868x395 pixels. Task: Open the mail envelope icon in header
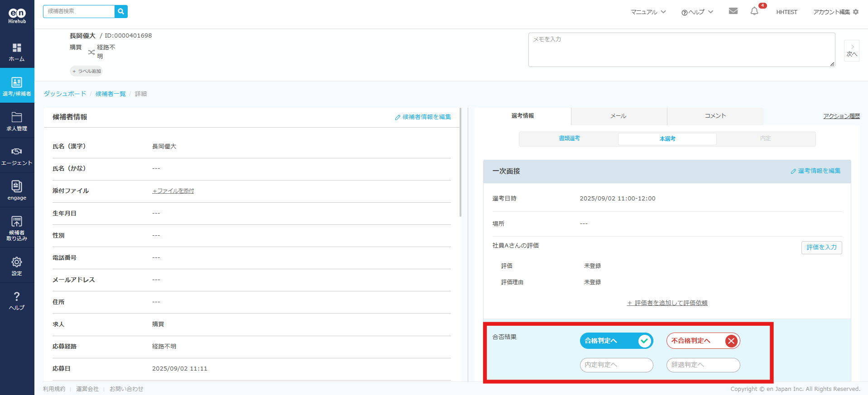[733, 11]
